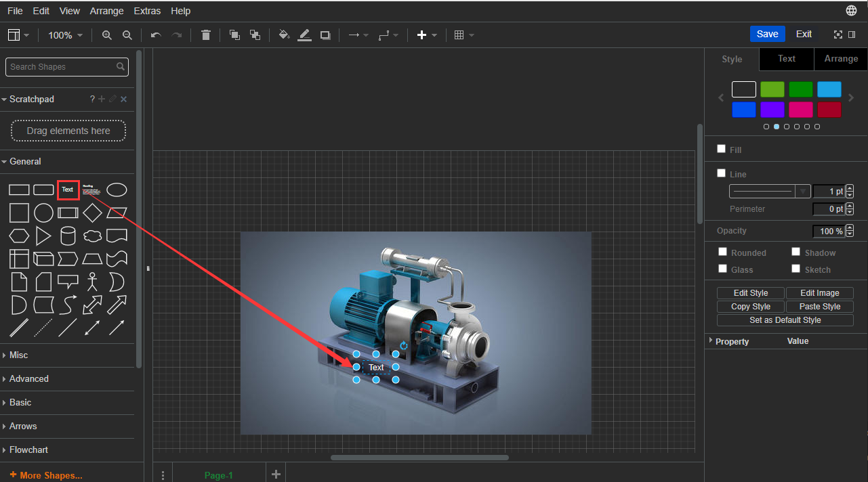Click the Edit Style button
Viewport: 868px width, 482px height.
(x=751, y=293)
